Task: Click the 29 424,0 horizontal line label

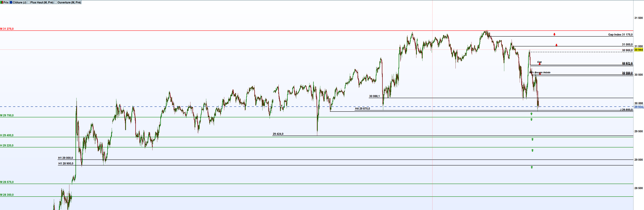Action: [x=278, y=134]
